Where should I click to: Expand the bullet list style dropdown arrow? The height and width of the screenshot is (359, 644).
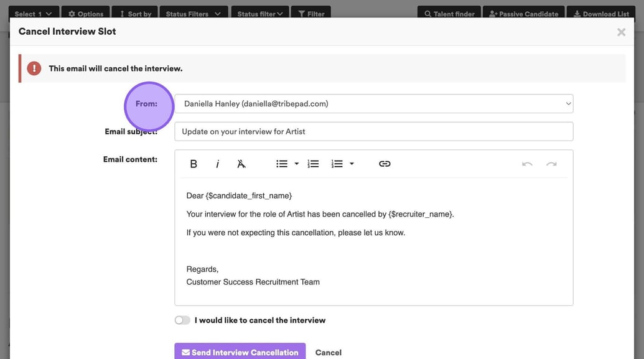296,164
